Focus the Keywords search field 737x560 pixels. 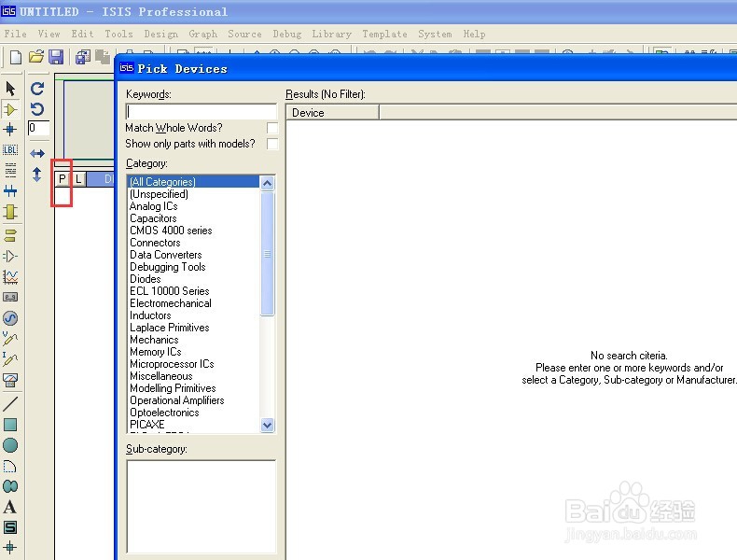[x=202, y=112]
